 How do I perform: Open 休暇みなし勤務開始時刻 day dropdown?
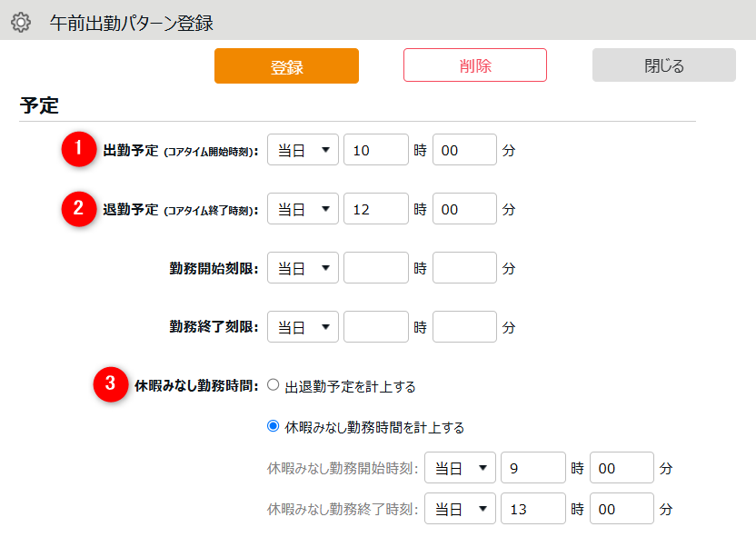(460, 468)
